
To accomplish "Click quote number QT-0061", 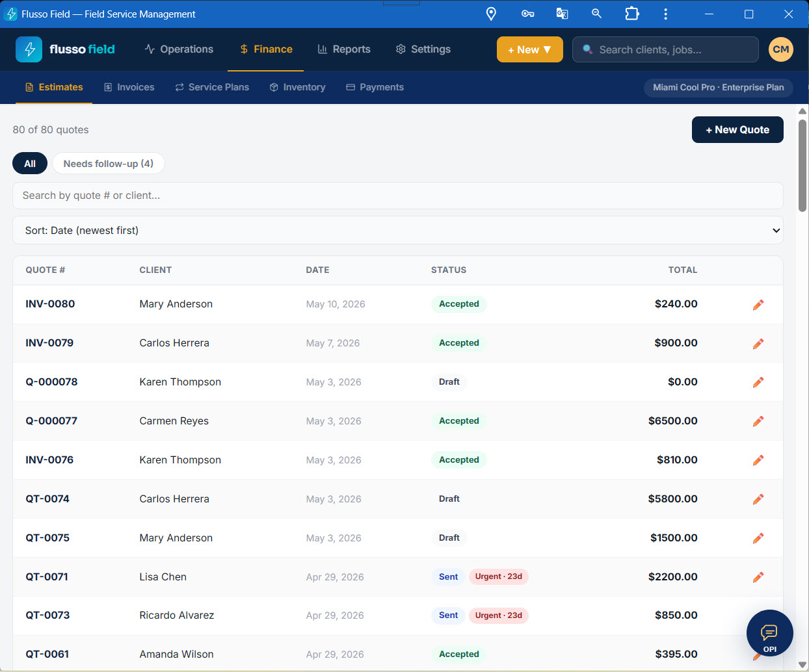I will (47, 654).
